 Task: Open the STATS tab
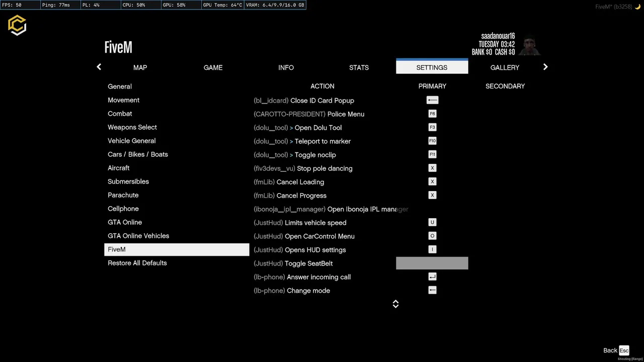(359, 67)
